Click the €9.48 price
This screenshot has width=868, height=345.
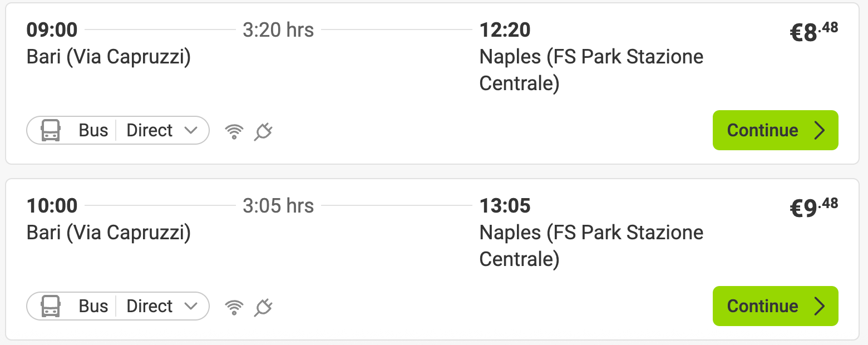pos(814,208)
